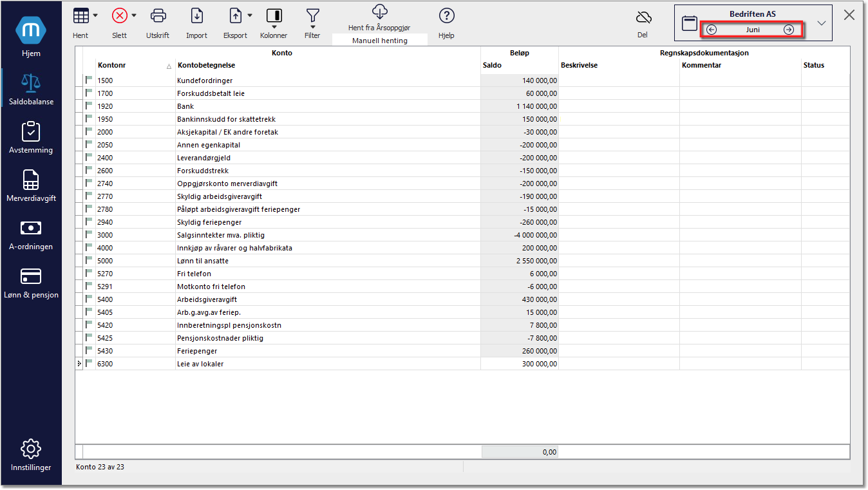
Task: Click the flag icon for account 1500
Action: (x=89, y=80)
